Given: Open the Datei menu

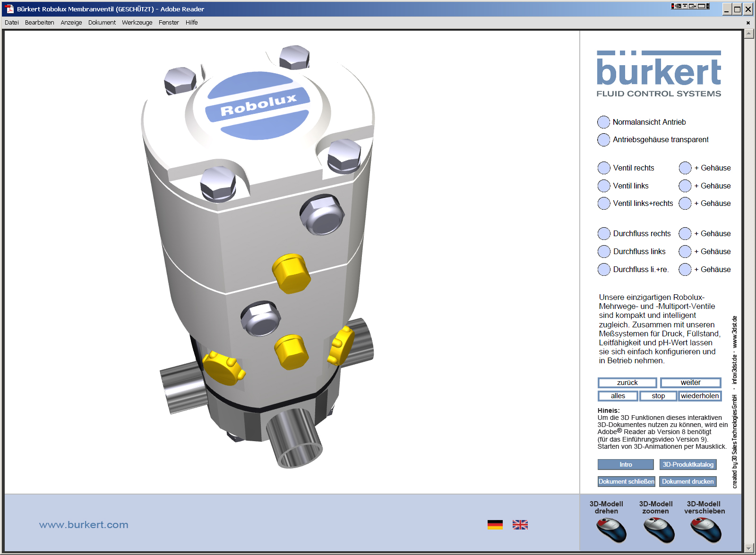Looking at the screenshot, I should tap(12, 22).
